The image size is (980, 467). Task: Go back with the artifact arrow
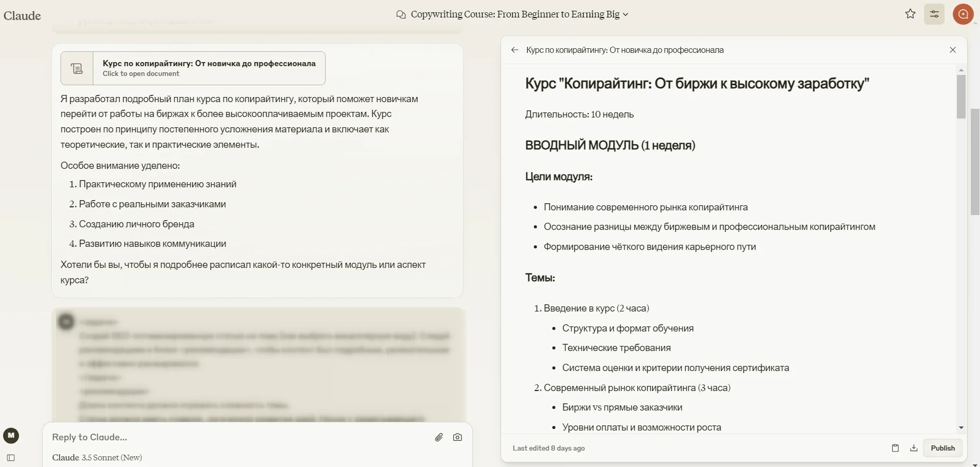tap(515, 50)
